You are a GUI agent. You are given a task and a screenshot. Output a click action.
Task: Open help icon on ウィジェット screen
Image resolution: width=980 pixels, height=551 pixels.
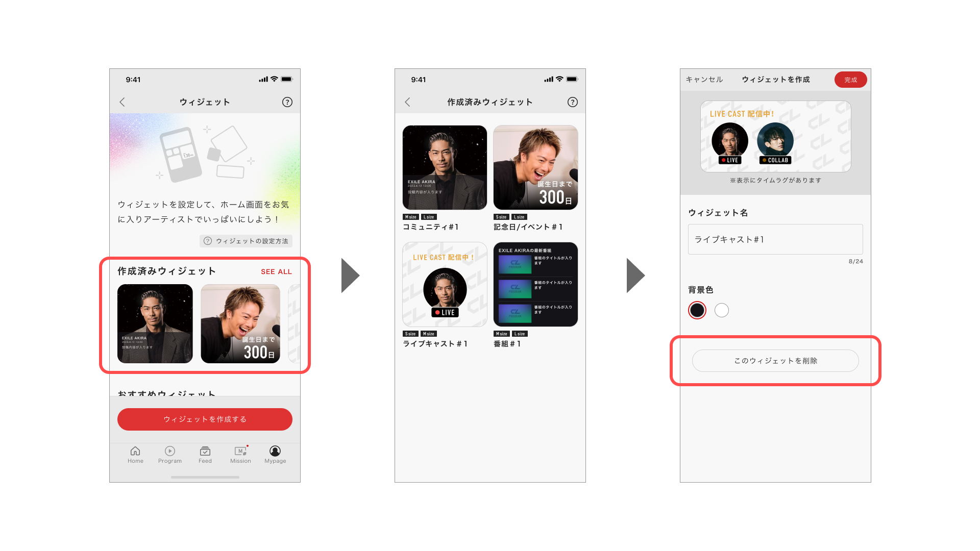click(x=287, y=102)
